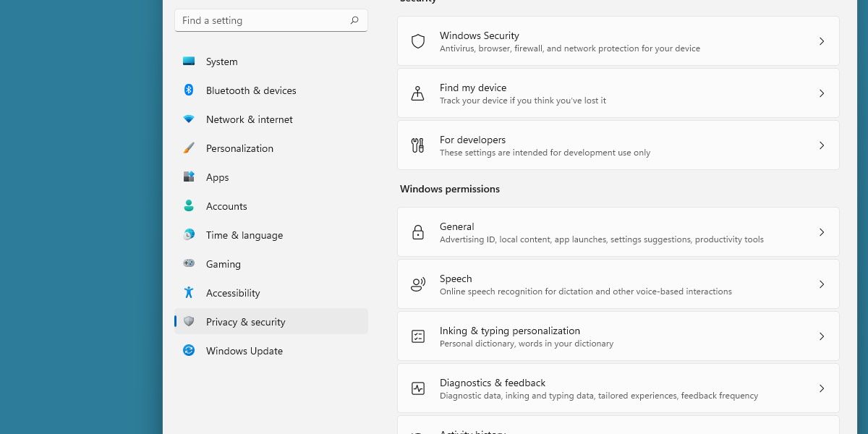Open Time & language settings

pyautogui.click(x=271, y=235)
